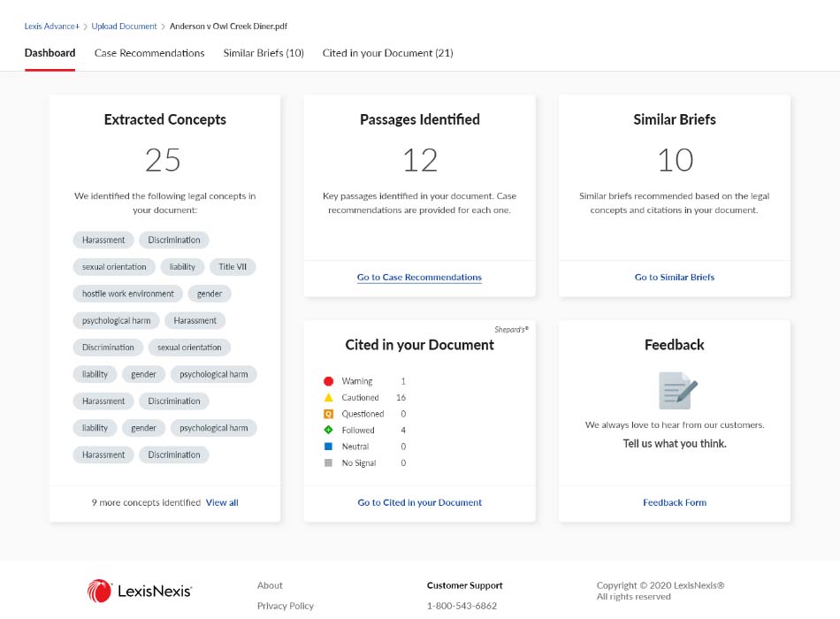Follow Go to Similar Briefs link
This screenshot has width=840, height=619.
[x=675, y=277]
